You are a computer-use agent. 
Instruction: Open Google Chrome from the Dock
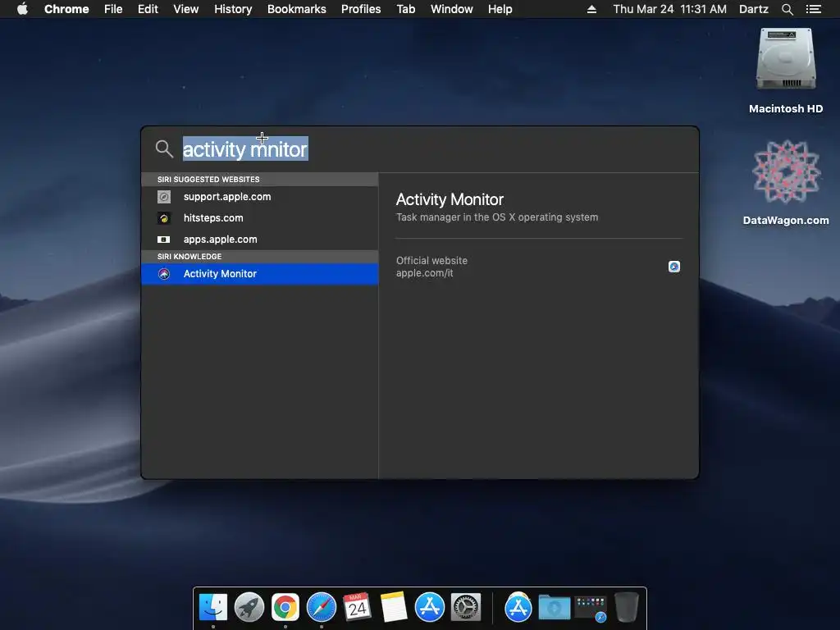[x=285, y=607]
